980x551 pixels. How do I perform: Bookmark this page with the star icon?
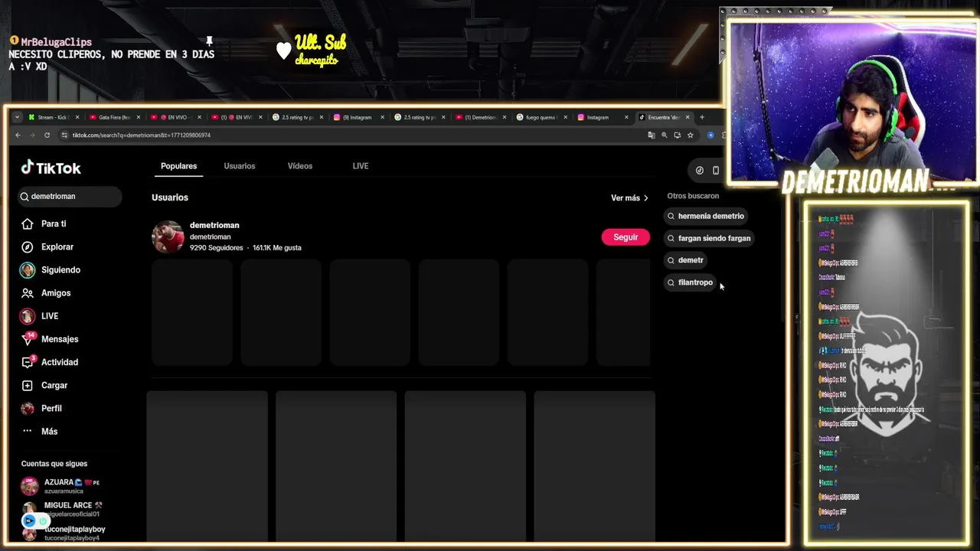click(690, 135)
